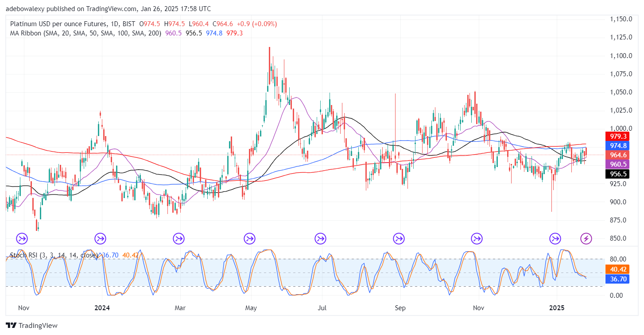This screenshot has width=644, height=335.
Task: Click the rollover event icon near July
Action: tap(321, 239)
